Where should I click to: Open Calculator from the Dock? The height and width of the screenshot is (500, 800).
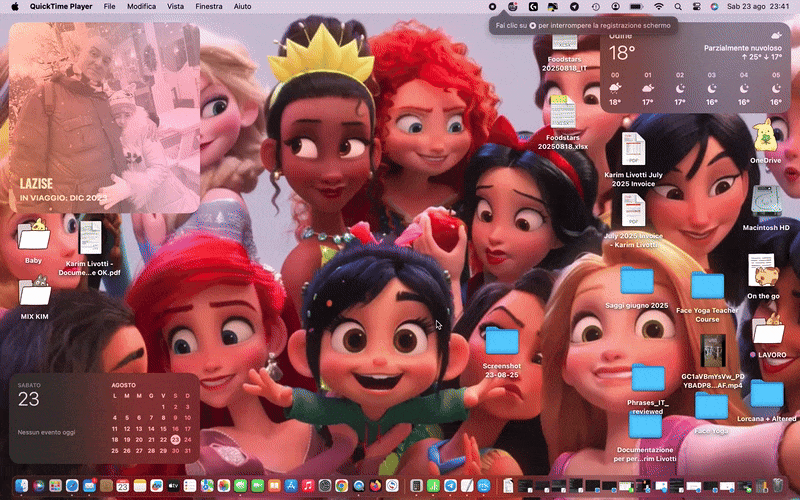pyautogui.click(x=416, y=485)
